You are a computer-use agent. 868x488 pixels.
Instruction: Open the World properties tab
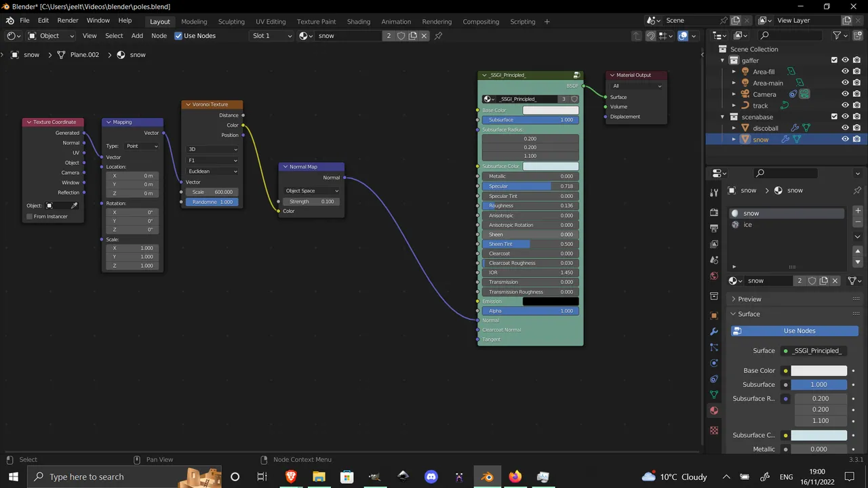(714, 276)
